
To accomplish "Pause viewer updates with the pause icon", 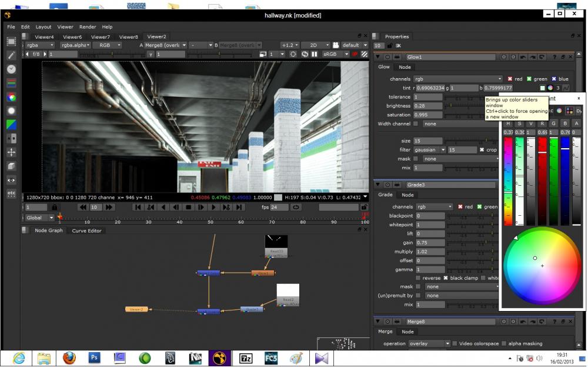I will click(315, 54).
